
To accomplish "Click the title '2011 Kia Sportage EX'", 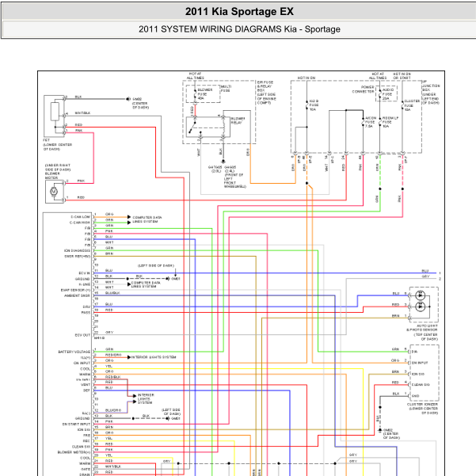I will [239, 12].
